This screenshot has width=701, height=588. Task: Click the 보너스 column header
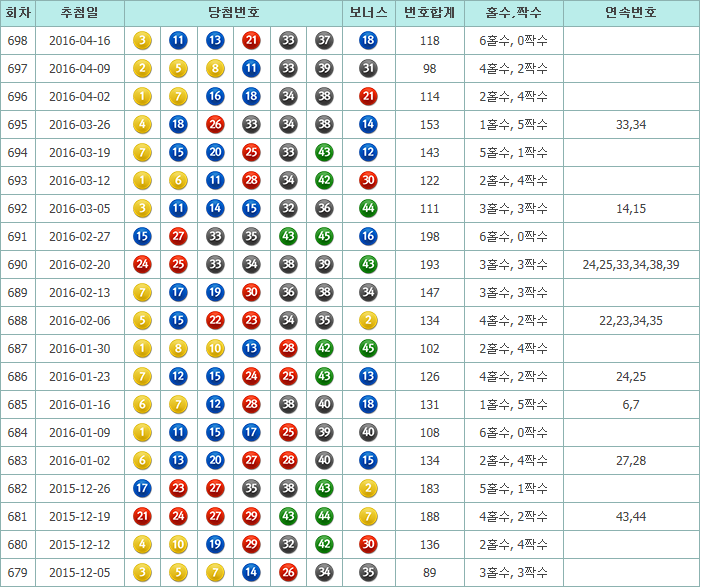point(369,13)
